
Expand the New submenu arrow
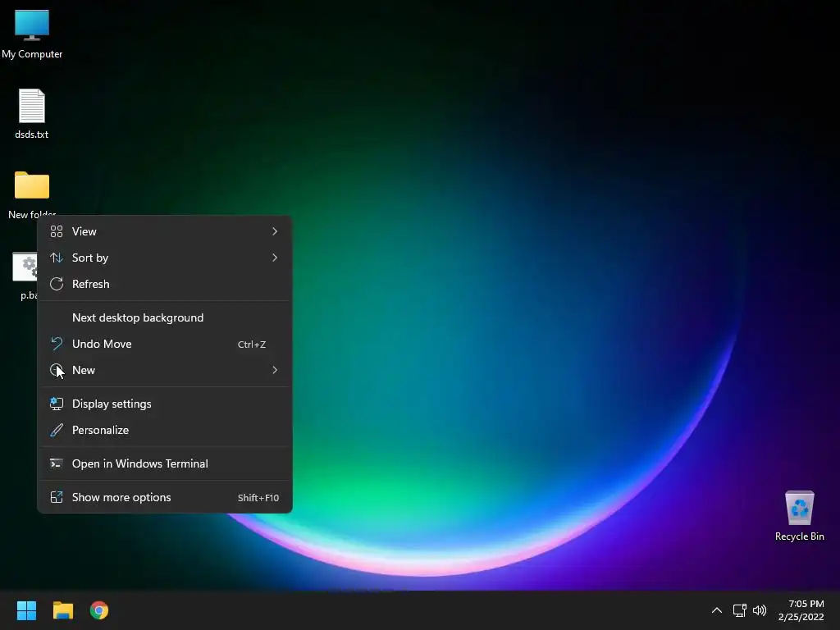(x=275, y=370)
